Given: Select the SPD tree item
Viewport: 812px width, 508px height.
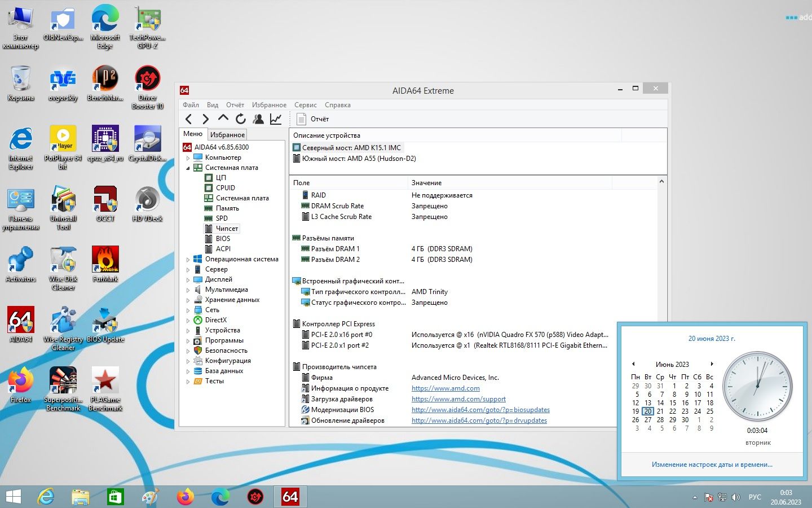Looking at the screenshot, I should pyautogui.click(x=222, y=218).
